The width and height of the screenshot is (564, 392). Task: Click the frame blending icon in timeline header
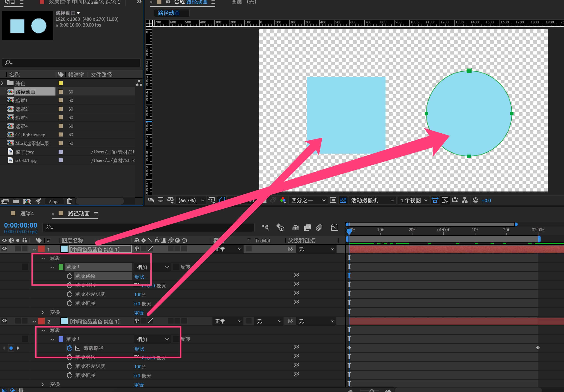click(307, 228)
